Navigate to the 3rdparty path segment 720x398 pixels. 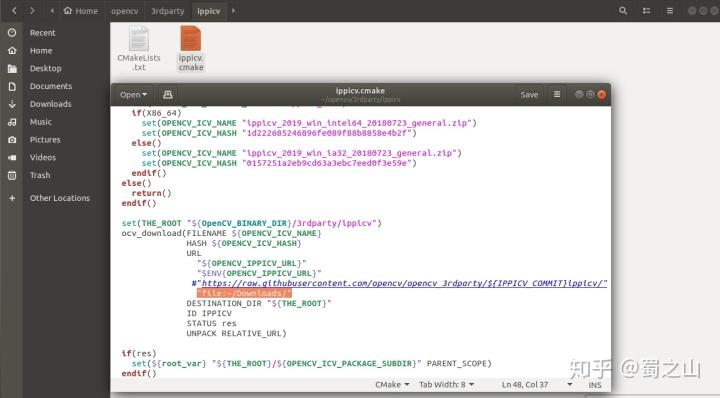[168, 11]
